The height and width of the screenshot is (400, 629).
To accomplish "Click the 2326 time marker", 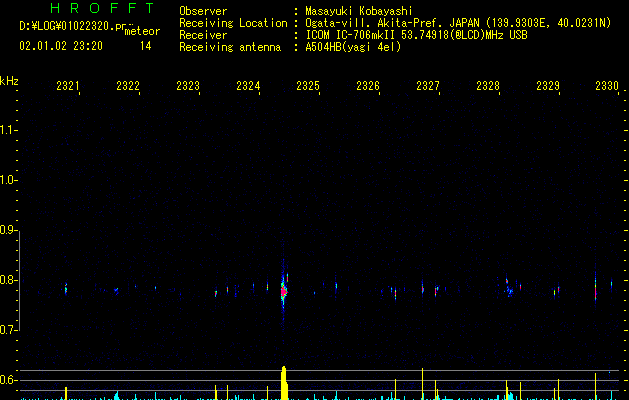I will click(x=368, y=86).
